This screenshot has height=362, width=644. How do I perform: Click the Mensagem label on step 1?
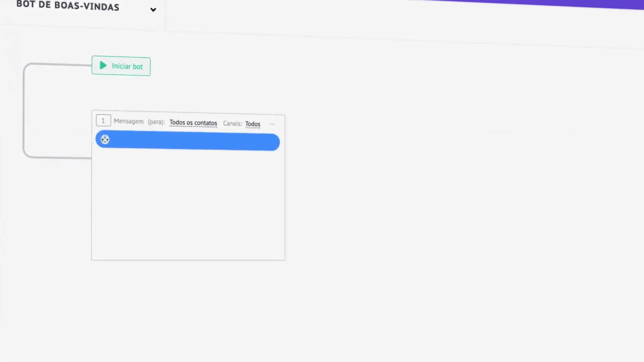click(x=128, y=122)
